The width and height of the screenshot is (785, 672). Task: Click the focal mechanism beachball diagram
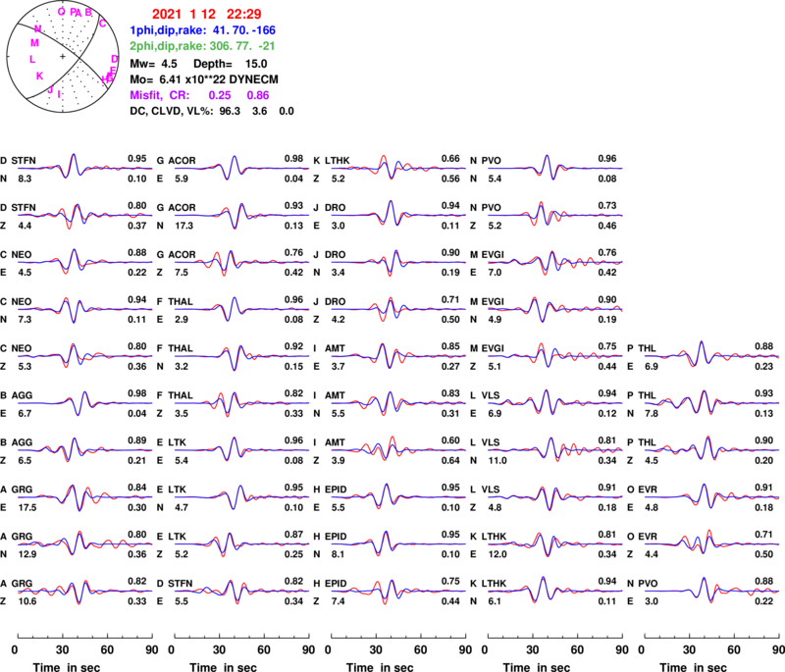pos(62,57)
